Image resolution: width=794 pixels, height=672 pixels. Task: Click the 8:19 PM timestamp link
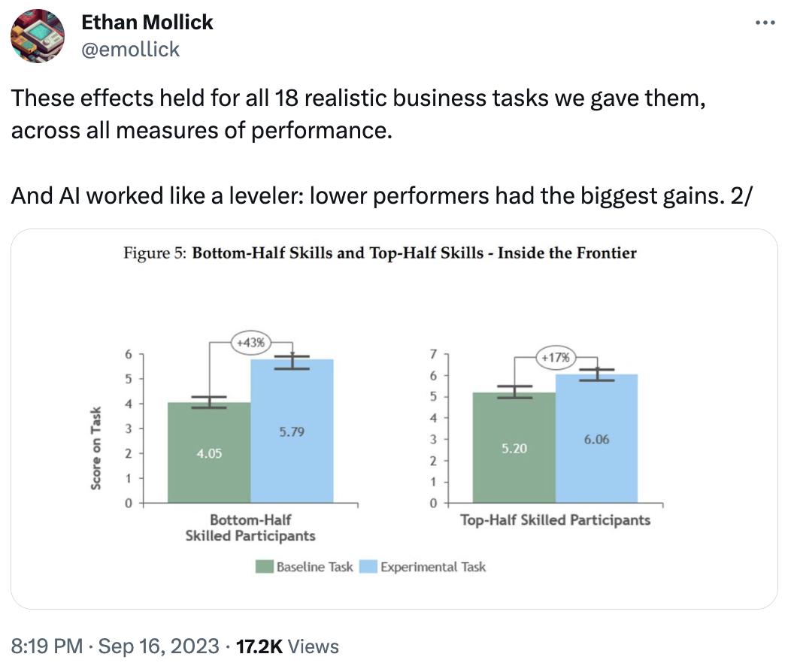tap(47, 646)
